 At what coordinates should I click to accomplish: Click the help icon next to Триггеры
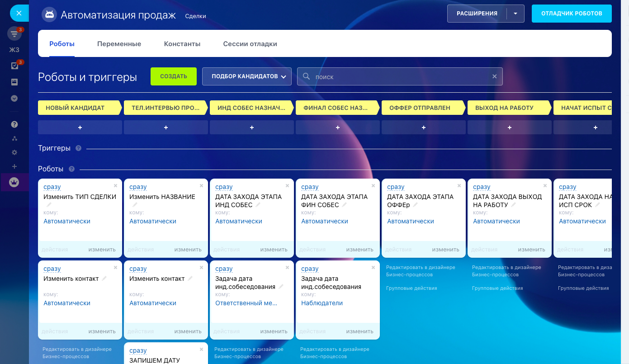(79, 148)
